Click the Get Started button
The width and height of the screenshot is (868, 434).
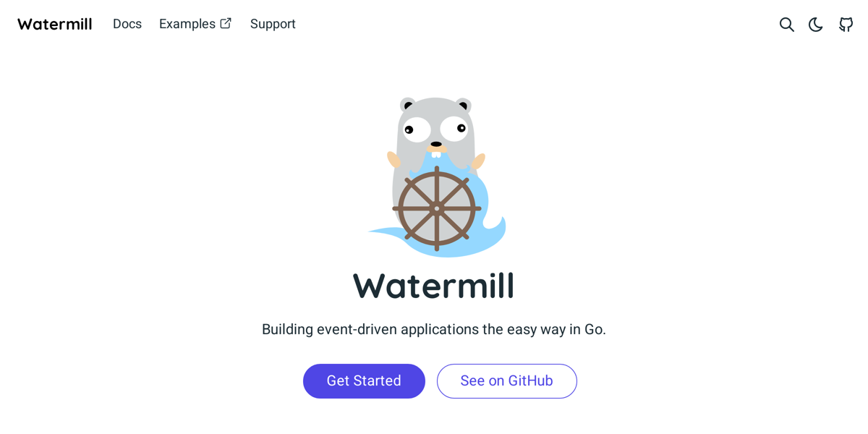tap(364, 381)
